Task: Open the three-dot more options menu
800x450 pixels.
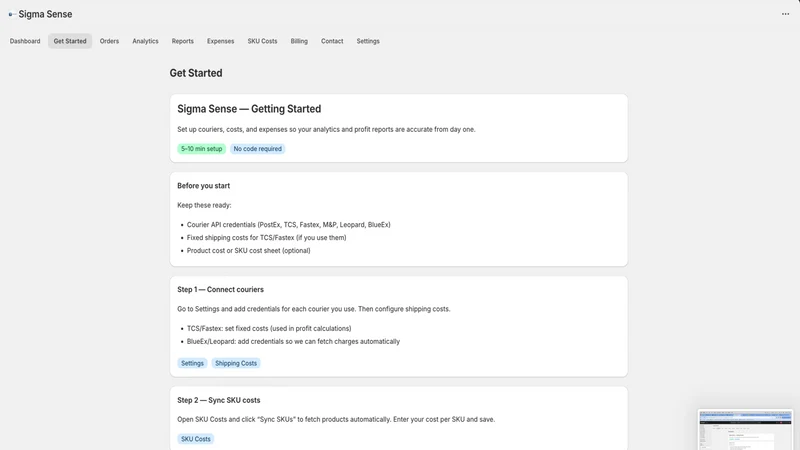Action: click(x=785, y=14)
